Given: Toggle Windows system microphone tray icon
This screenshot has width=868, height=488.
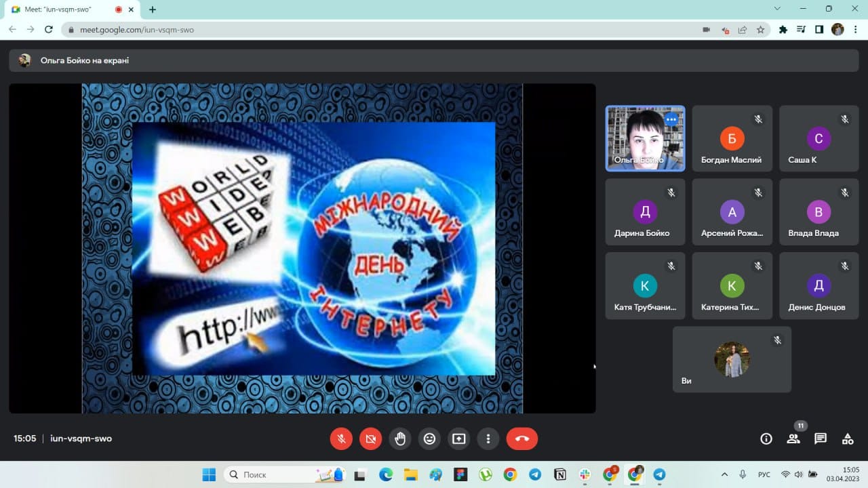Looking at the screenshot, I should [x=743, y=474].
